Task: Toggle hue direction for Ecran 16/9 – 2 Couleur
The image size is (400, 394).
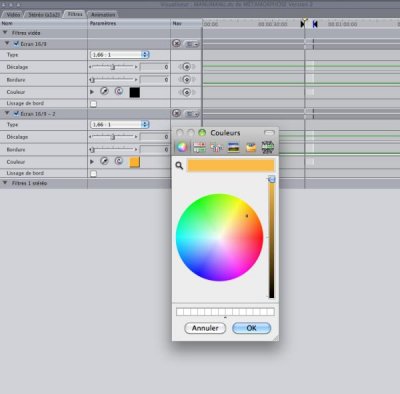Action: [119, 161]
